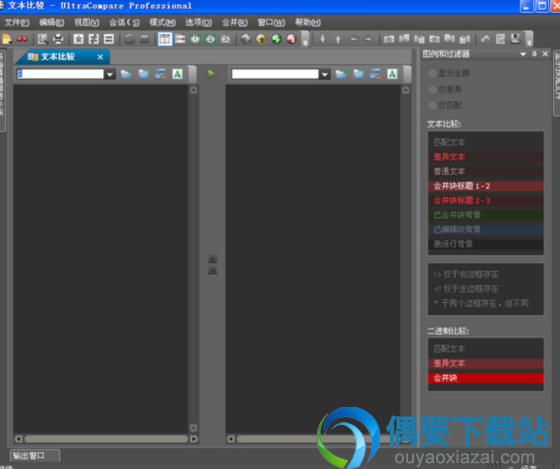The width and height of the screenshot is (560, 469).
Task: Close the 图例和过滤器 panel
Action: (x=545, y=54)
